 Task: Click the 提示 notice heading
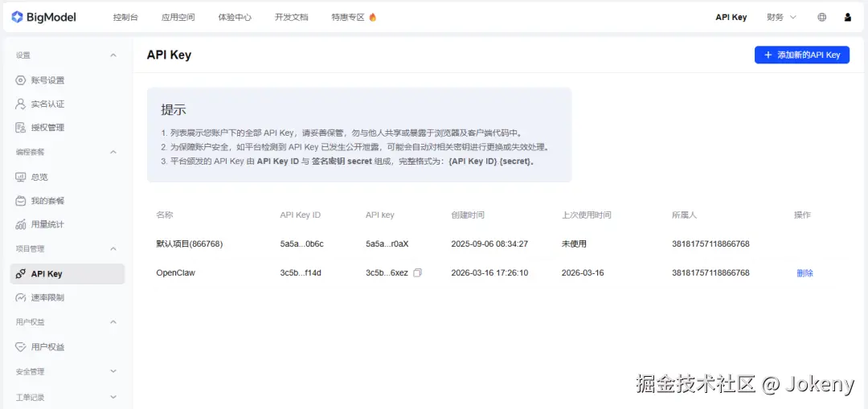click(174, 109)
